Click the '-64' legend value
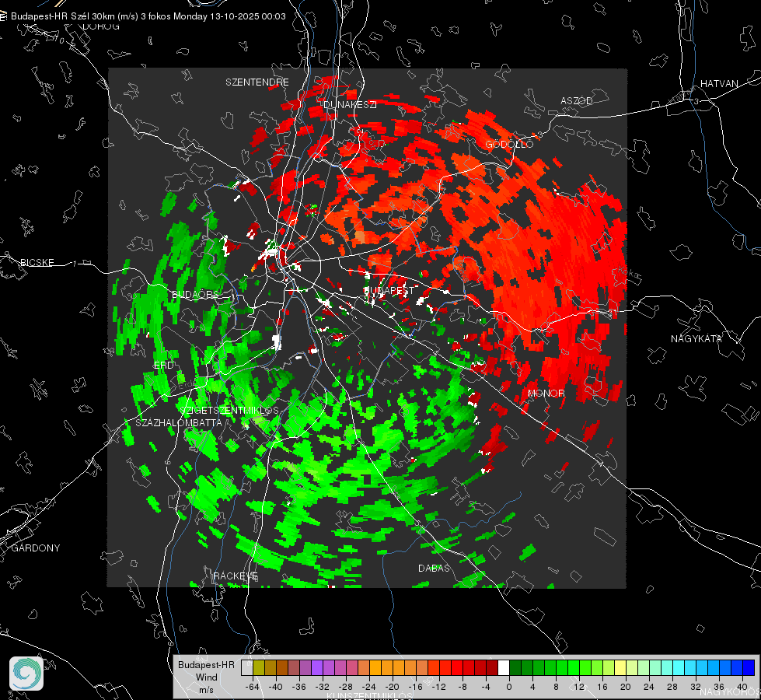761x700 pixels. click(253, 687)
